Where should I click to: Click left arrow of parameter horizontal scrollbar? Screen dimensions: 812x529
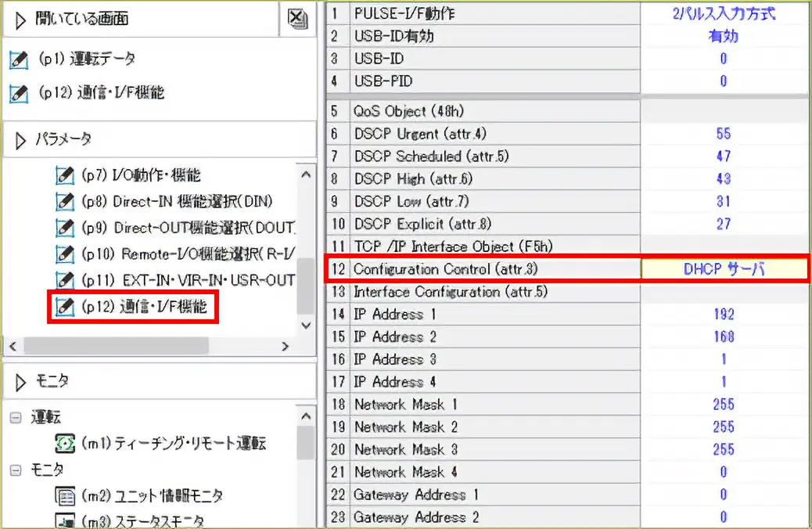point(13,346)
